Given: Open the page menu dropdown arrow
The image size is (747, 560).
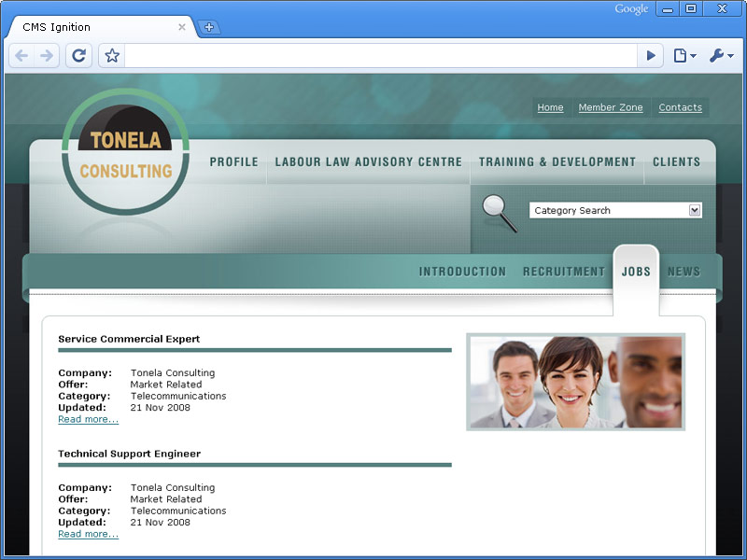Looking at the screenshot, I should 693,56.
